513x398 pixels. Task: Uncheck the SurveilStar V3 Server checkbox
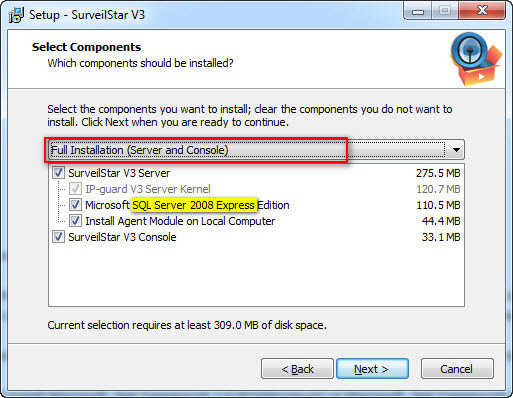58,173
